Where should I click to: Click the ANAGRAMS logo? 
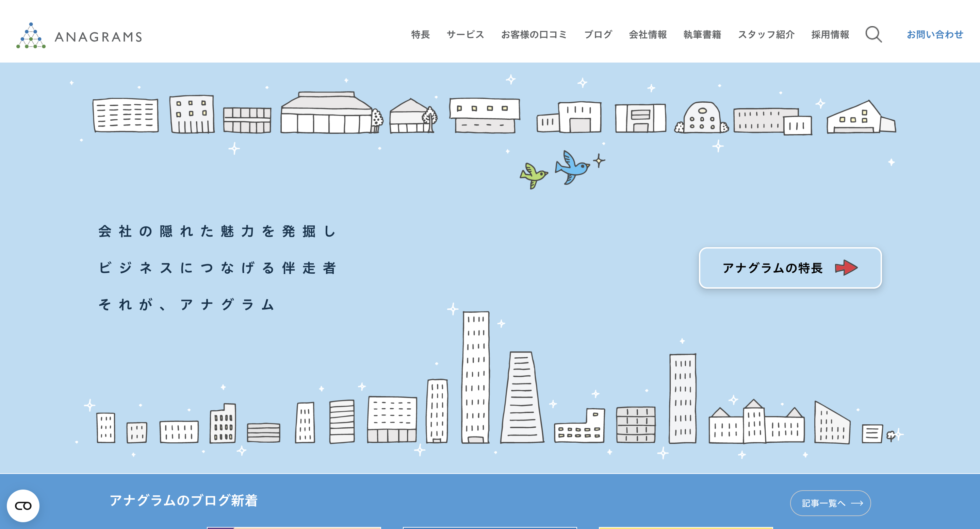pyautogui.click(x=79, y=35)
